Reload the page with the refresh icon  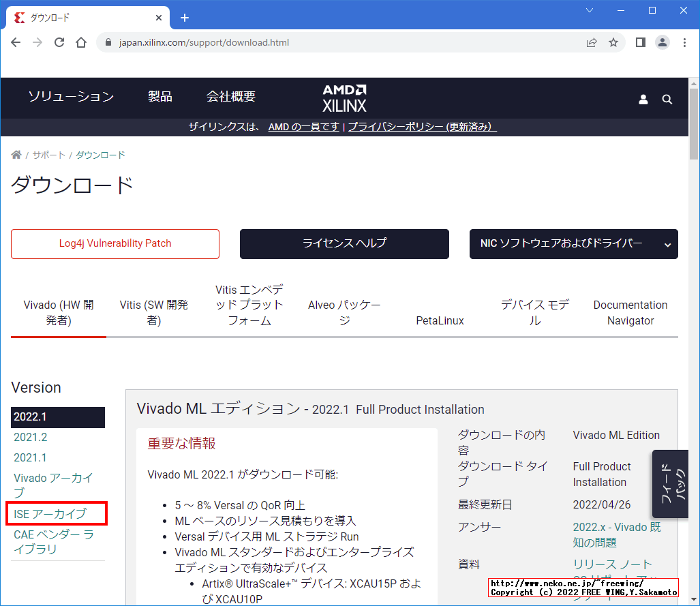coord(59,42)
